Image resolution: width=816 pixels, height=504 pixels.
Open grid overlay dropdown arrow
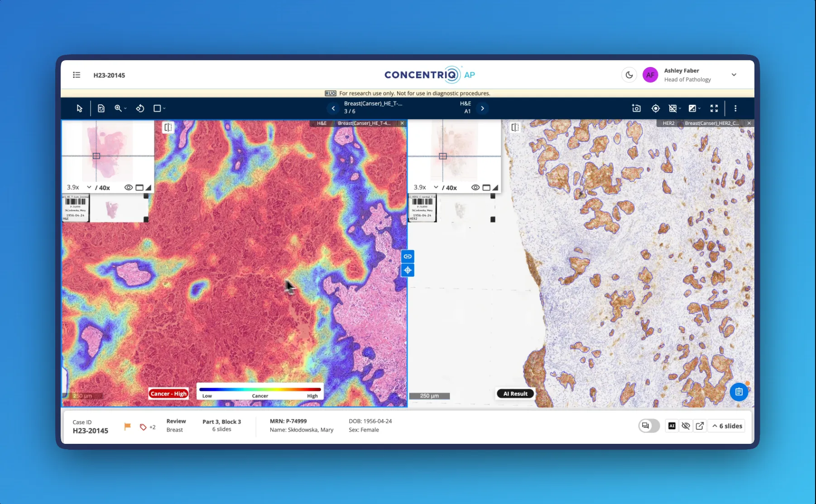pos(680,109)
